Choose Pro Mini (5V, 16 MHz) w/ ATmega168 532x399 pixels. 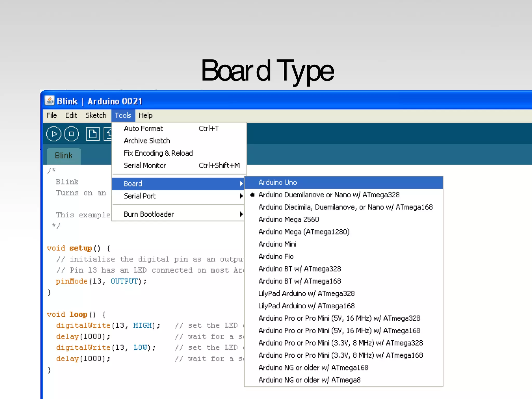[x=344, y=330]
